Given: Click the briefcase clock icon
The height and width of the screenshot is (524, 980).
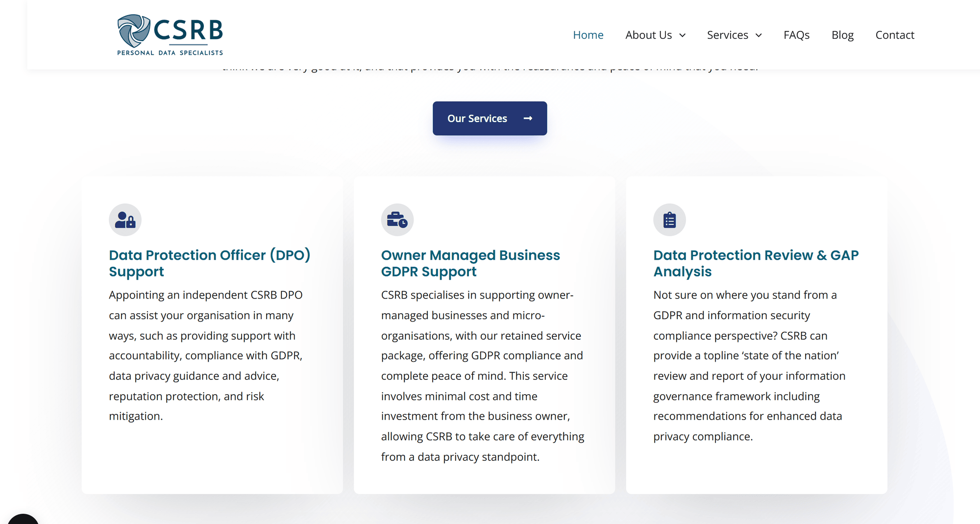Looking at the screenshot, I should (x=397, y=220).
